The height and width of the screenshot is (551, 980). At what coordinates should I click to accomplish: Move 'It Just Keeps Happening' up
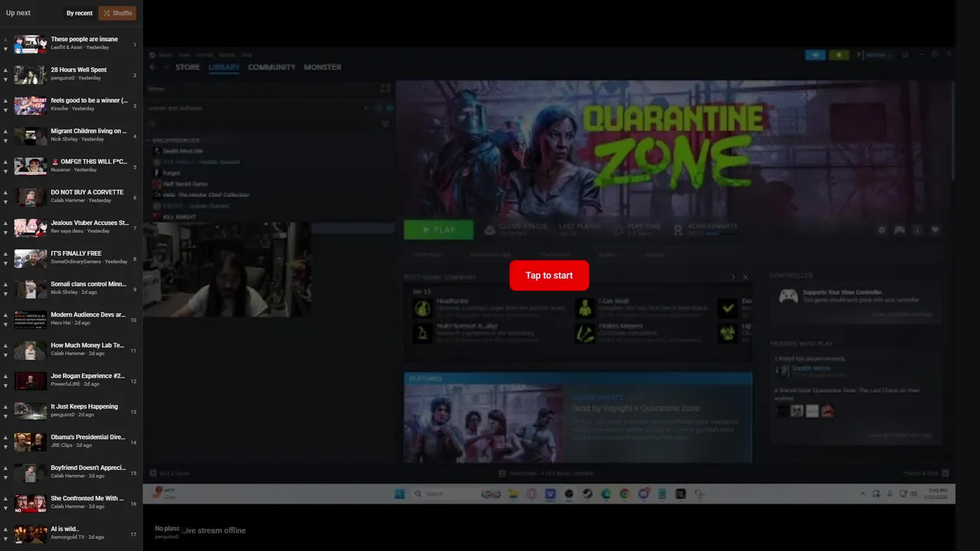[5, 406]
